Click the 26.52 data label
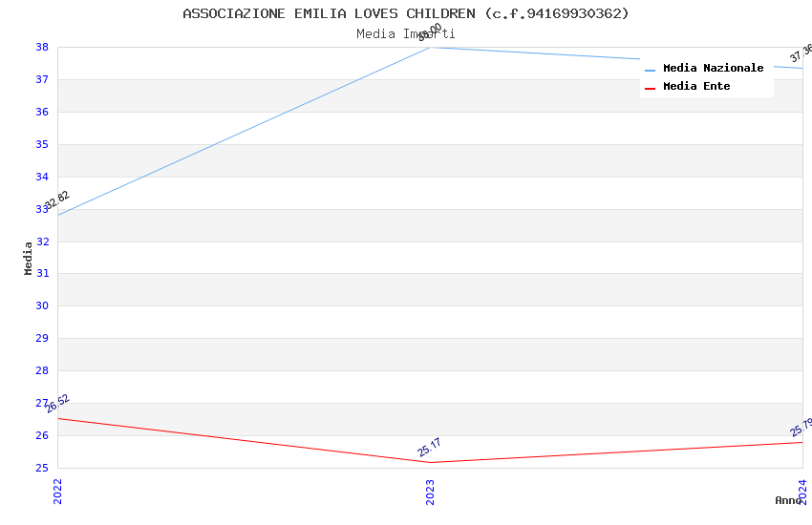Image resolution: width=812 pixels, height=525 pixels. pos(57,404)
